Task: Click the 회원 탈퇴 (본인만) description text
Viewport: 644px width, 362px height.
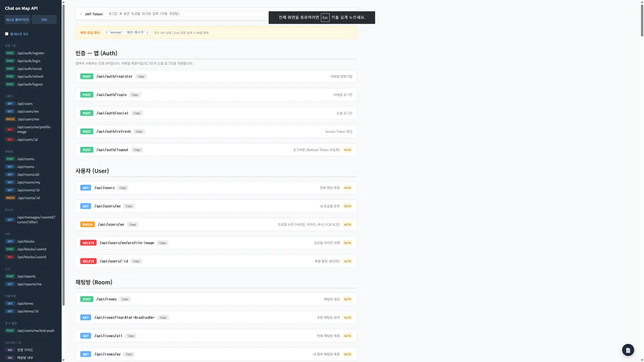Action: click(327, 261)
